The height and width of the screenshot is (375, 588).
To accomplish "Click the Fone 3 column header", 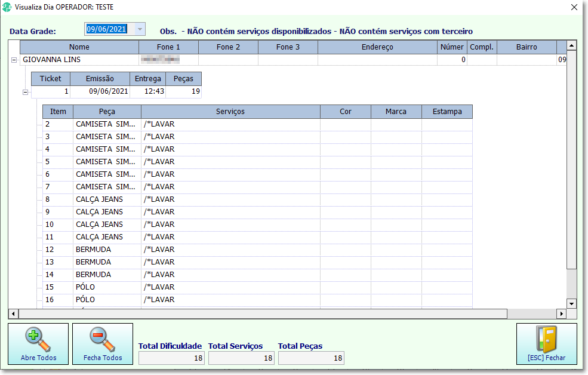I will coord(288,47).
